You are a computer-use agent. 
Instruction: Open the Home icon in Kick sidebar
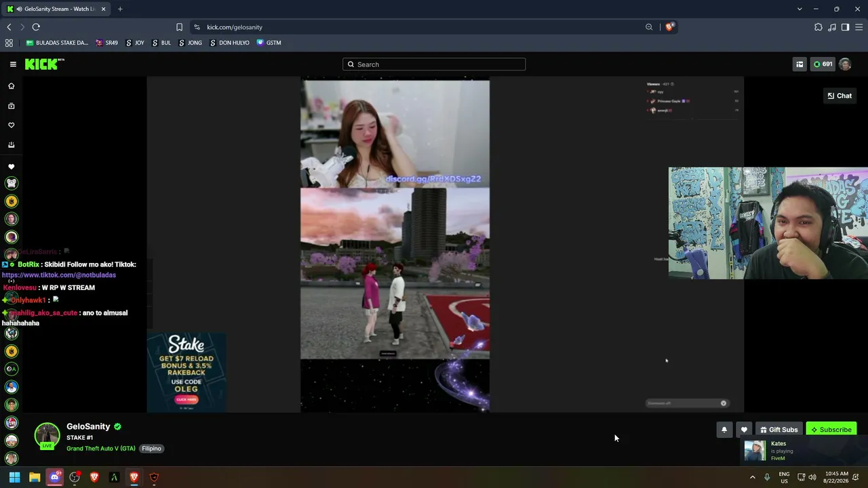tap(11, 86)
